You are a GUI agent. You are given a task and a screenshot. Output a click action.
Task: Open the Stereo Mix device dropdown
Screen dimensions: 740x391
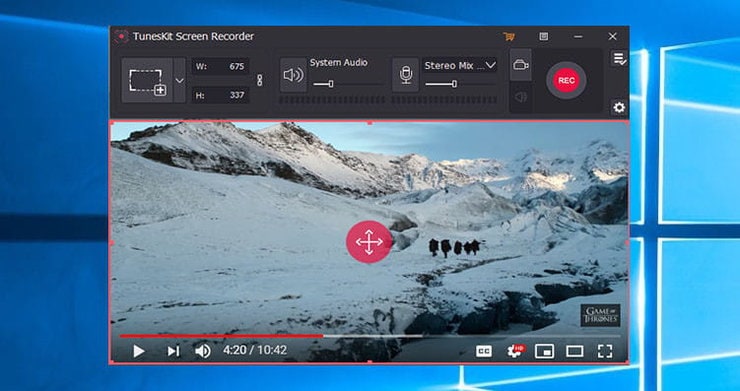[x=460, y=66]
